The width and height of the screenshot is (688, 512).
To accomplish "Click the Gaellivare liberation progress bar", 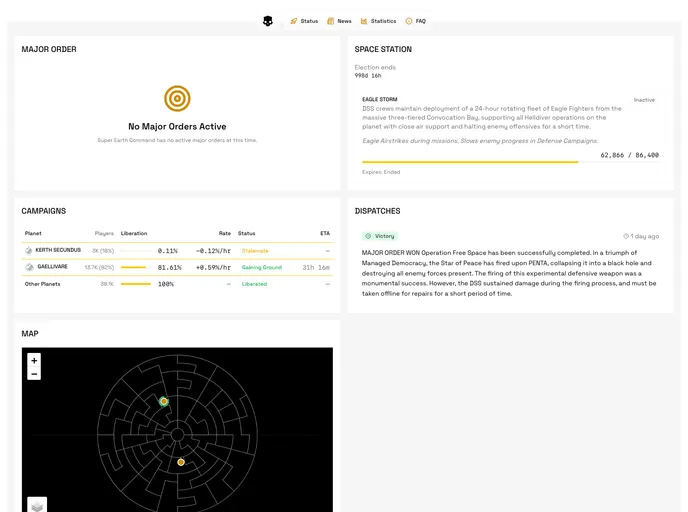I will (136, 267).
